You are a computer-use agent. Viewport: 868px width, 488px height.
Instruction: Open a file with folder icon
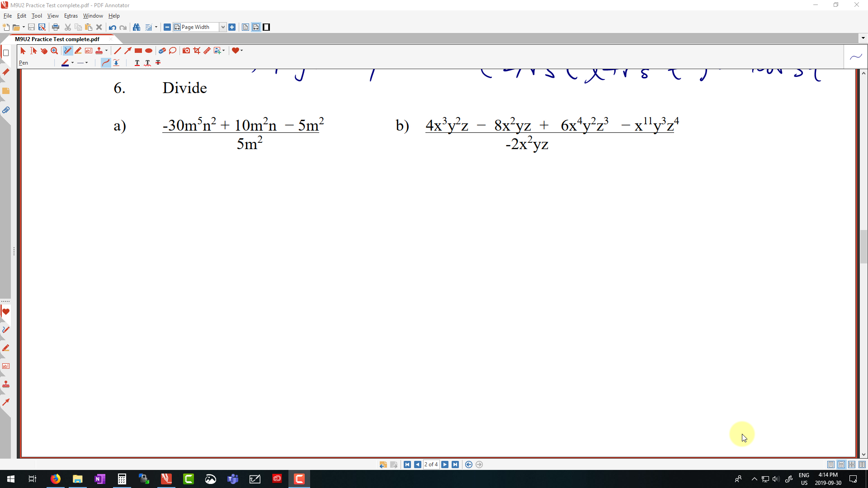click(16, 27)
